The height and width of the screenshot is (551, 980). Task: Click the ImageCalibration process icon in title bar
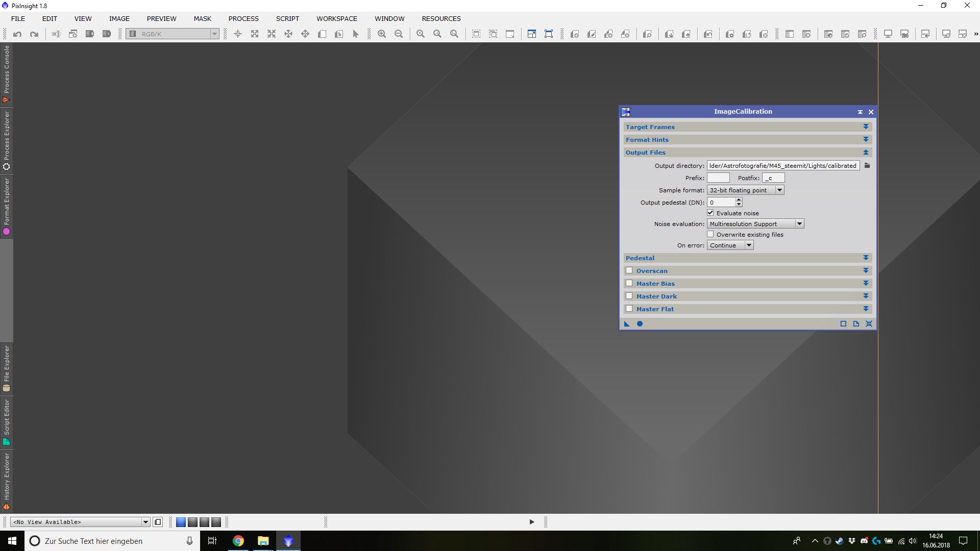click(x=626, y=112)
